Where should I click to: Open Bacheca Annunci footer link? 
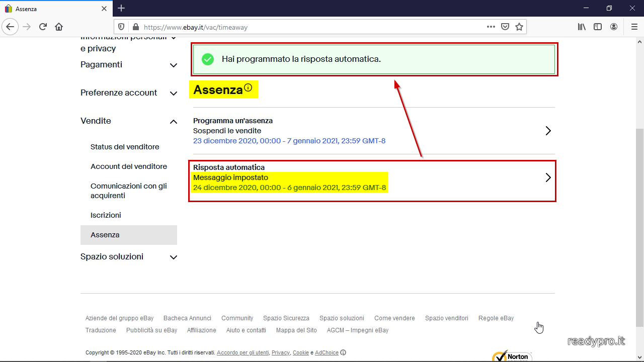tap(187, 318)
